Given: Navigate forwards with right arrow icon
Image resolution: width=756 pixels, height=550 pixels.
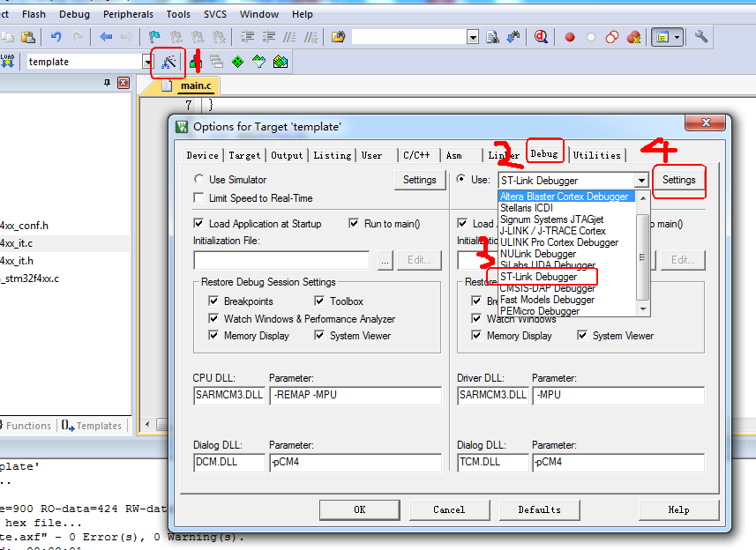Looking at the screenshot, I should 127,37.
